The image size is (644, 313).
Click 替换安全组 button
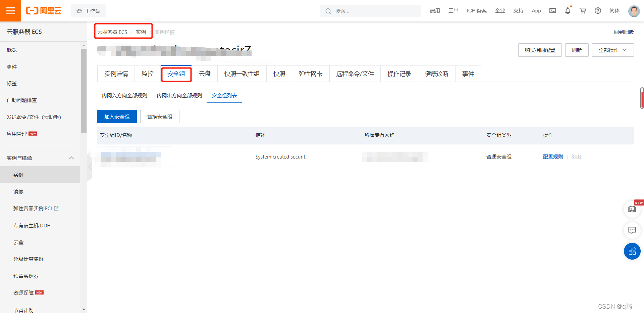click(x=160, y=117)
